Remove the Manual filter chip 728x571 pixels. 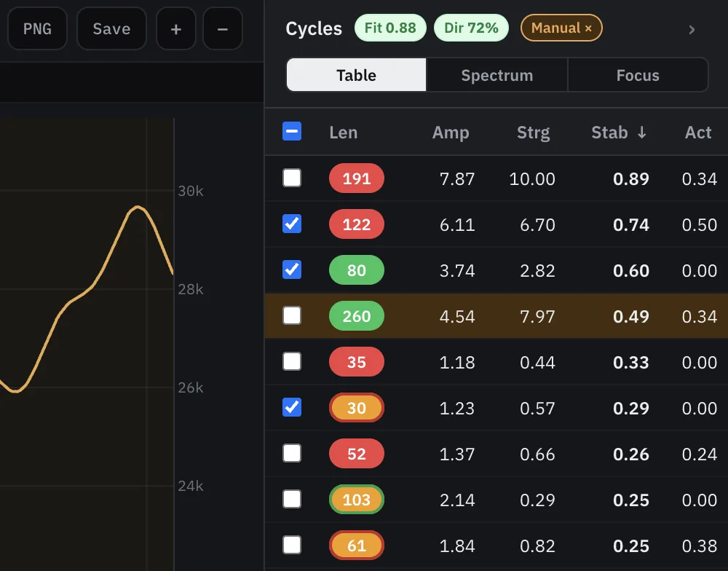click(588, 28)
